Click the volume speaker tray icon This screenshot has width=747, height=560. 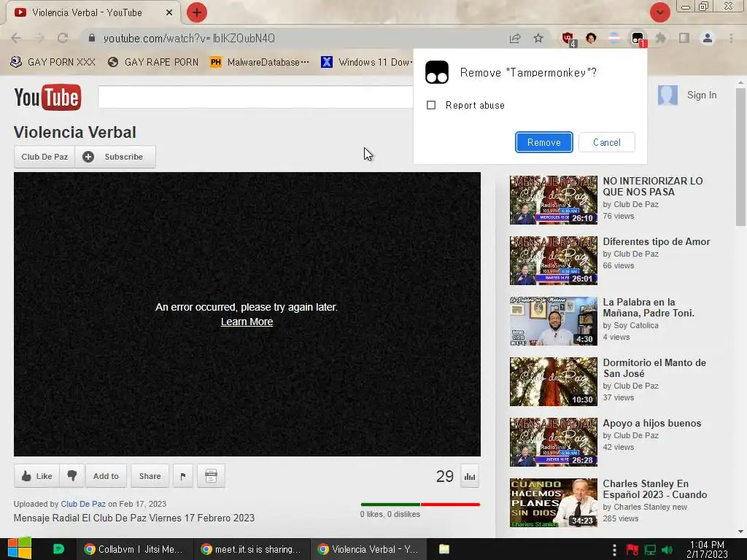tap(667, 550)
